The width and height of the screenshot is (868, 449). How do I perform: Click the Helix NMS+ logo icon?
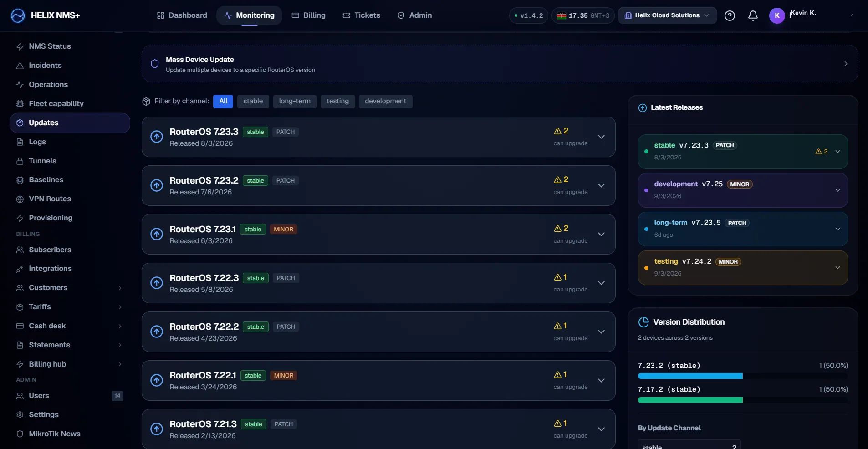[x=18, y=15]
